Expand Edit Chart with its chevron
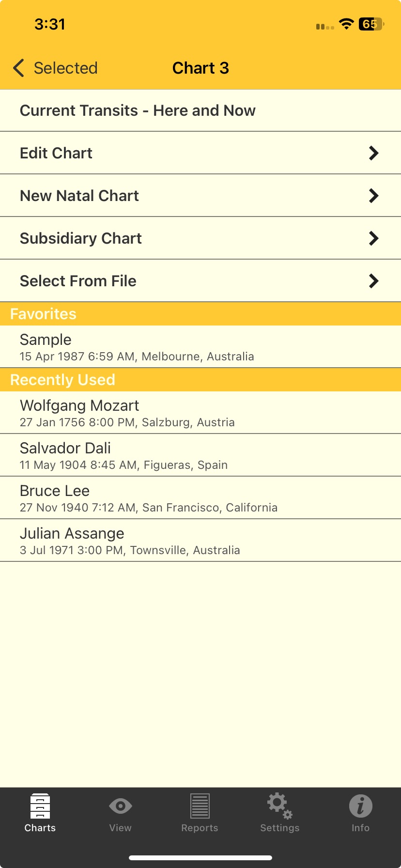The image size is (401, 868). tap(373, 153)
